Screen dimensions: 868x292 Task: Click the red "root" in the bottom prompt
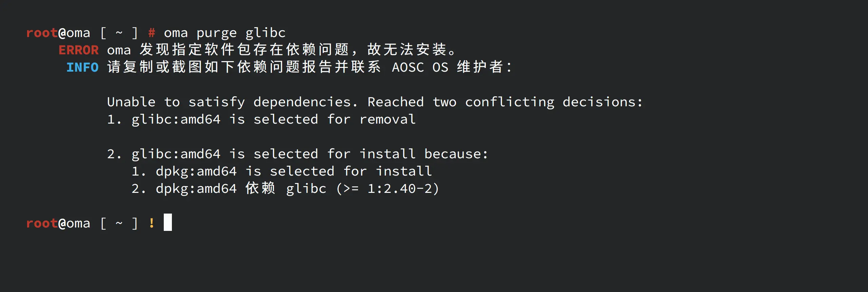pos(42,223)
